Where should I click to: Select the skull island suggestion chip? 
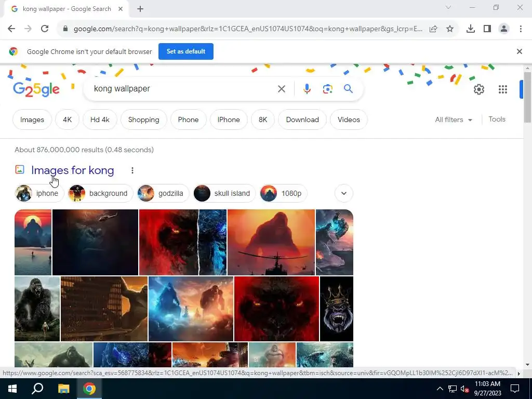pyautogui.click(x=224, y=193)
